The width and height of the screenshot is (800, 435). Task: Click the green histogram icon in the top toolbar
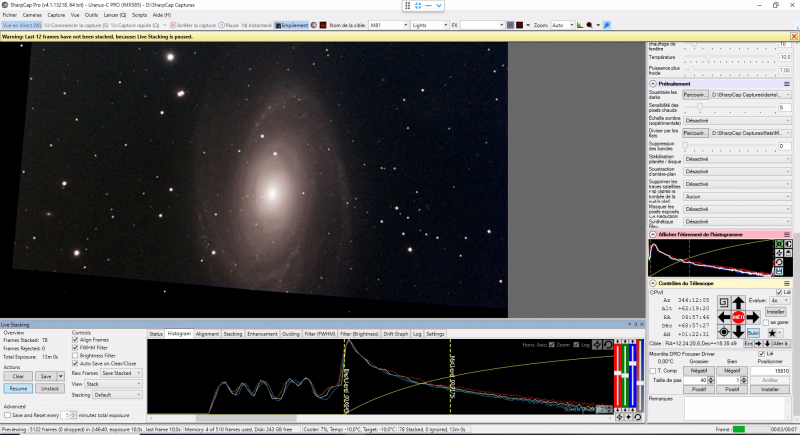pyautogui.click(x=580, y=25)
